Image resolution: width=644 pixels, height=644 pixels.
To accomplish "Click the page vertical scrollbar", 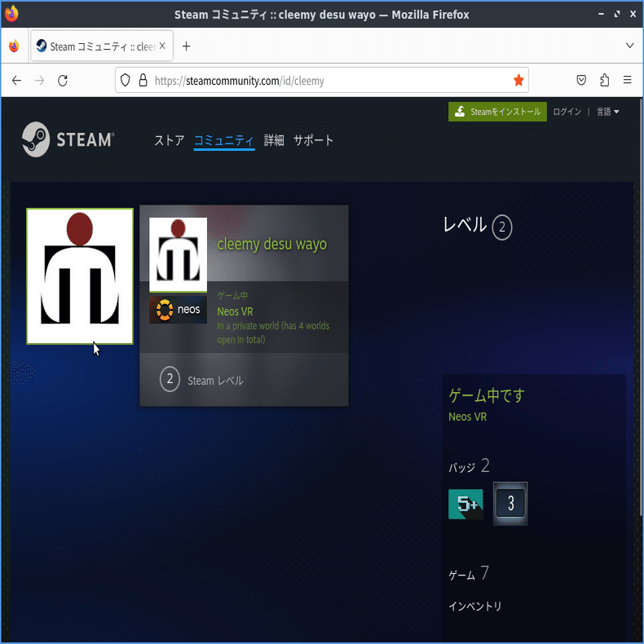I will click(x=640, y=307).
